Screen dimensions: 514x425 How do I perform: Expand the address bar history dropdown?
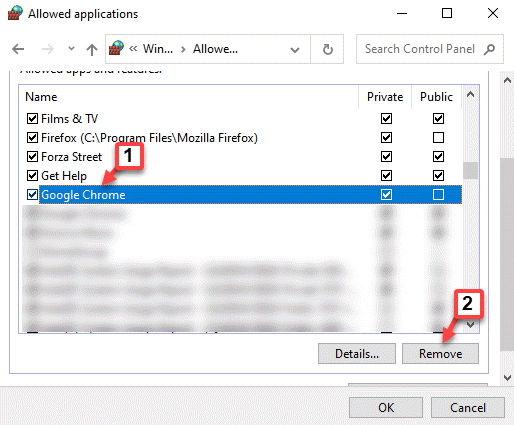tap(295, 50)
